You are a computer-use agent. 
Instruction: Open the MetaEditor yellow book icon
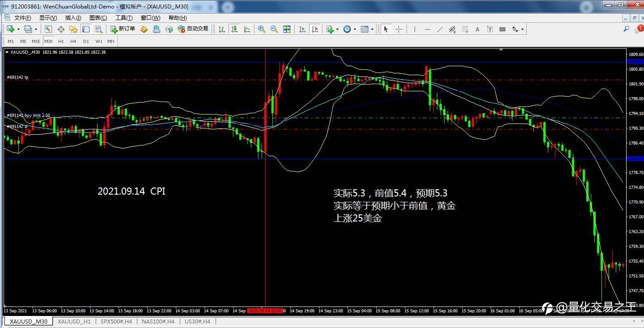click(x=144, y=29)
